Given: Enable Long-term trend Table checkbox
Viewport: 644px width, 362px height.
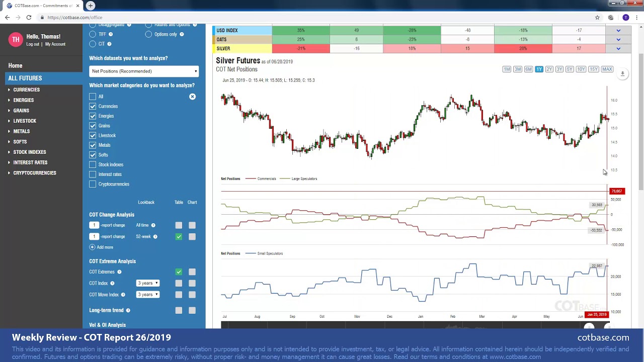Looking at the screenshot, I should coord(179,310).
